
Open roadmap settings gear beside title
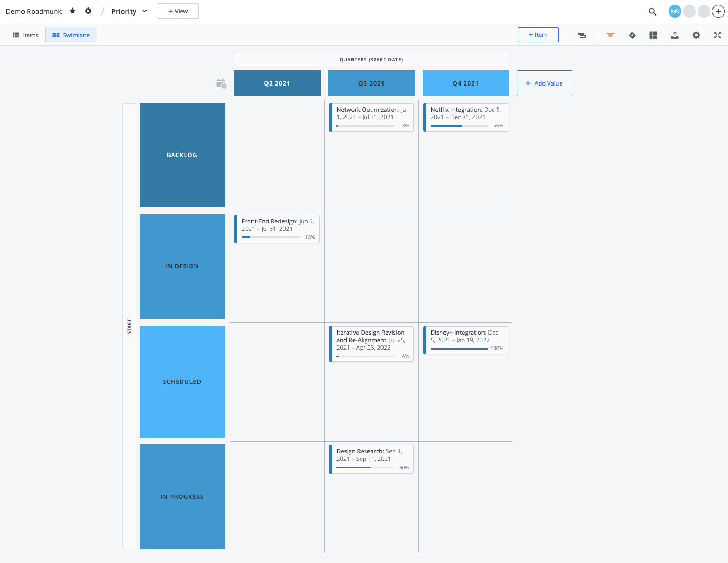88,11
